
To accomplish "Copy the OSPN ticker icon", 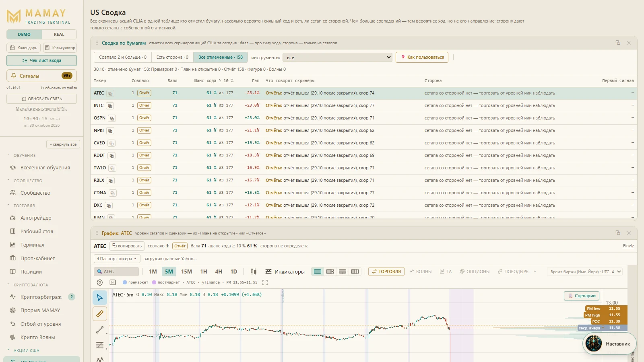I will click(112, 118).
